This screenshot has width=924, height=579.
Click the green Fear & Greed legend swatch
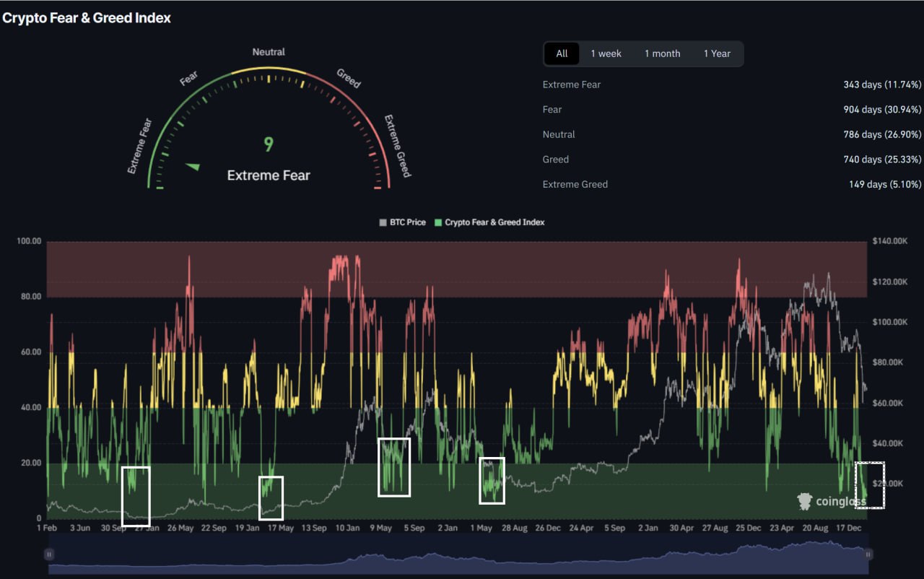(x=437, y=222)
